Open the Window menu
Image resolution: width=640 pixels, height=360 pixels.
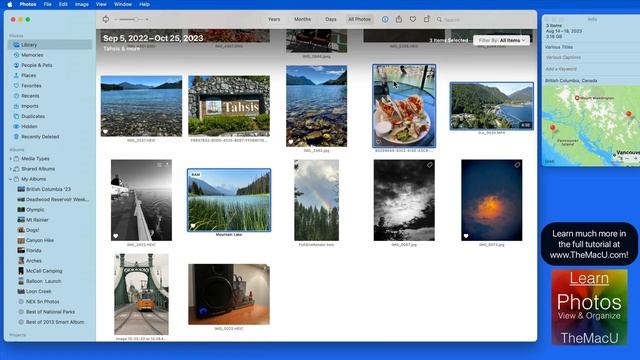[x=122, y=4]
